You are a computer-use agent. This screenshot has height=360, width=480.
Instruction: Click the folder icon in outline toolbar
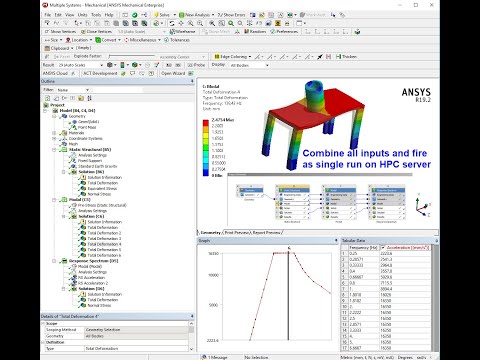click(81, 98)
